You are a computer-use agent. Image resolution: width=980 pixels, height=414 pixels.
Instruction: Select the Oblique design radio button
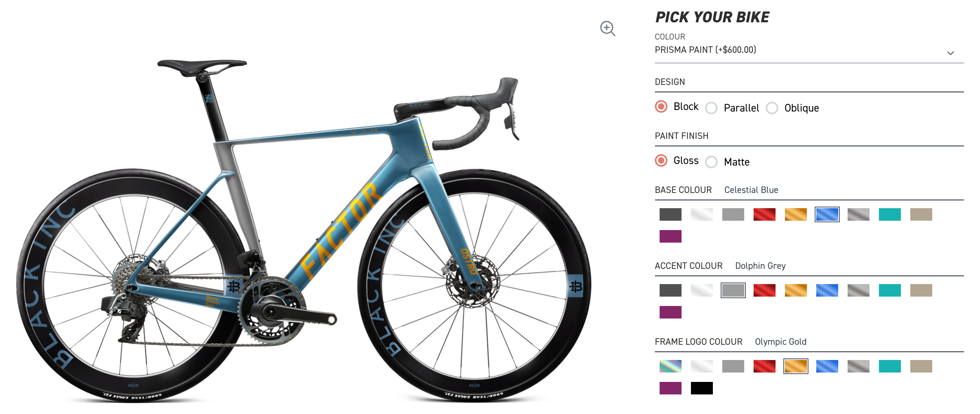pos(772,108)
